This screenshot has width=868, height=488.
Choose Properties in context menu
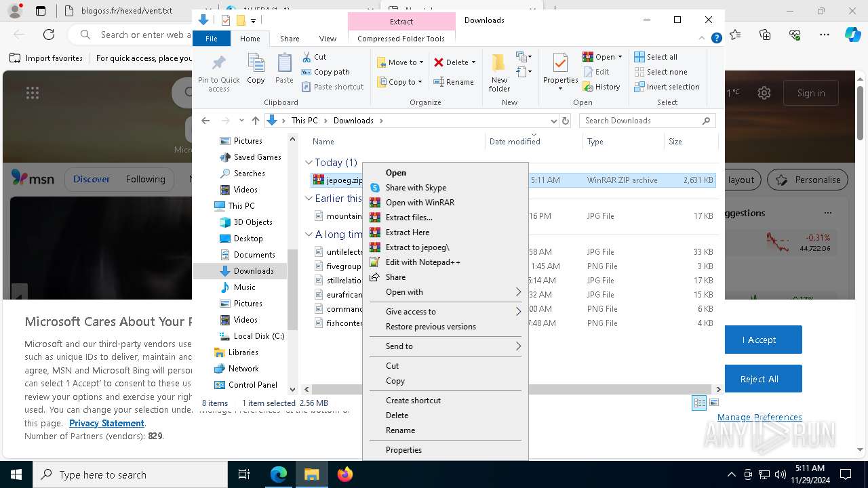tap(446, 450)
